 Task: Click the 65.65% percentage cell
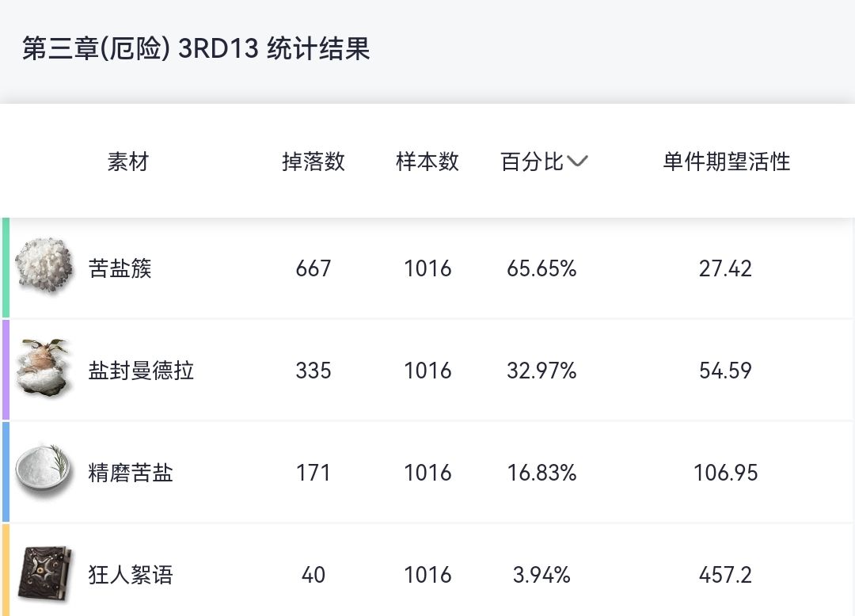[x=541, y=268]
